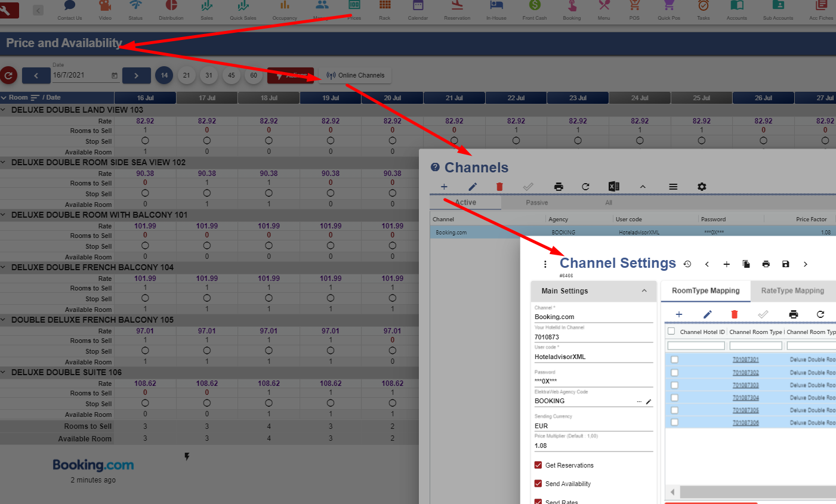Open the Distribution pie chart icon

[x=171, y=6]
